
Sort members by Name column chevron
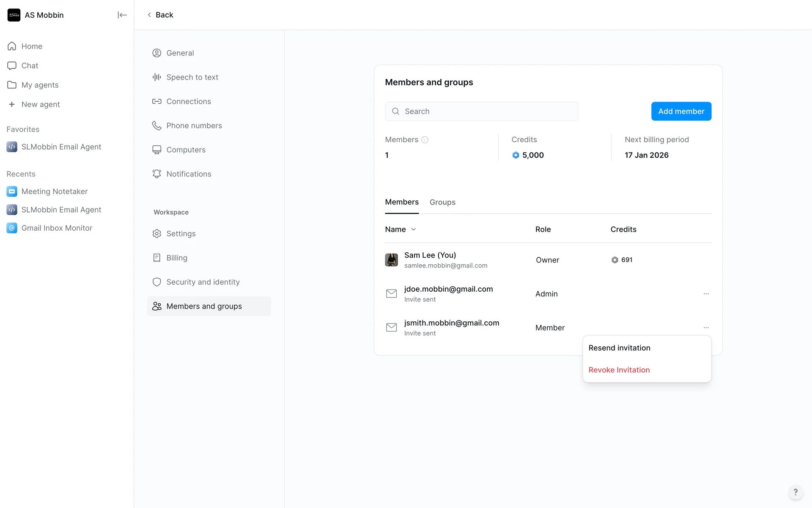[414, 229]
